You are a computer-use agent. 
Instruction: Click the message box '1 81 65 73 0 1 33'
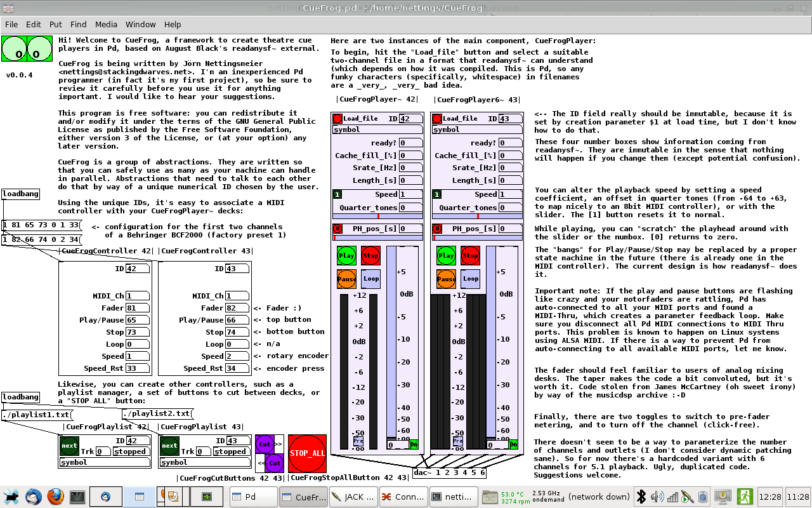pos(41,225)
